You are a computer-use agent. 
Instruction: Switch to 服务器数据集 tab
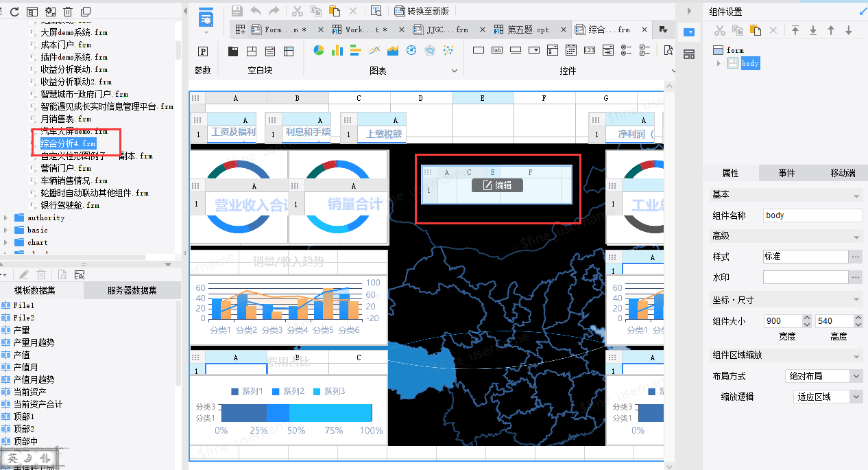point(132,290)
